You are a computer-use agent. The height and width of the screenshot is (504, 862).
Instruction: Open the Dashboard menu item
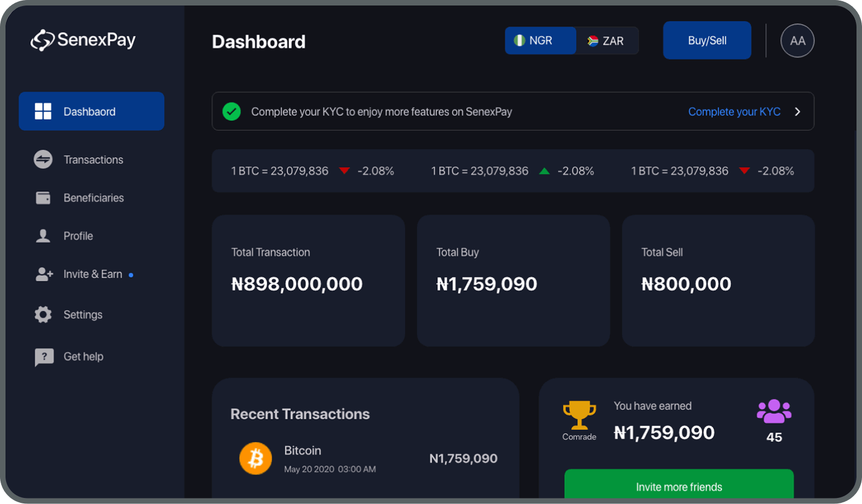click(x=91, y=111)
